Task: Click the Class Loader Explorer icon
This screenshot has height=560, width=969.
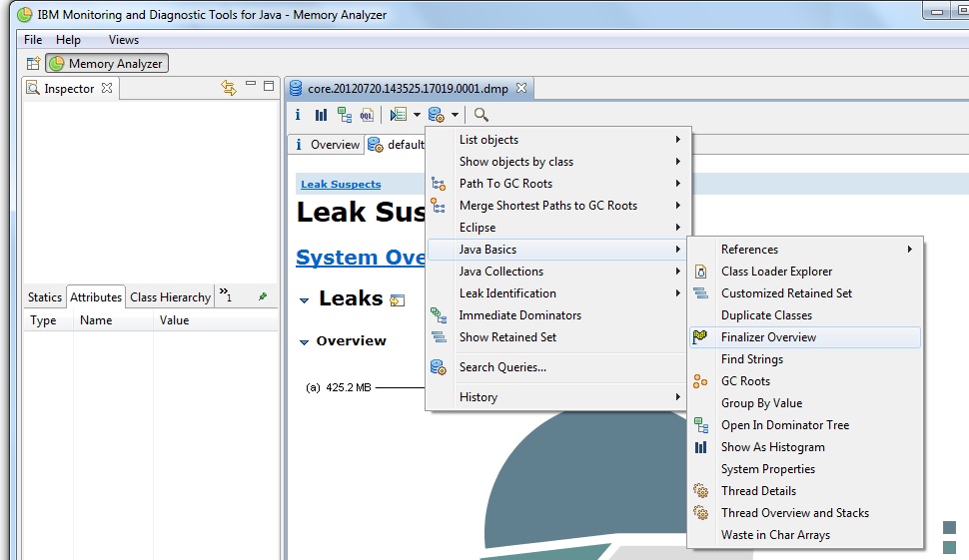Action: (700, 272)
